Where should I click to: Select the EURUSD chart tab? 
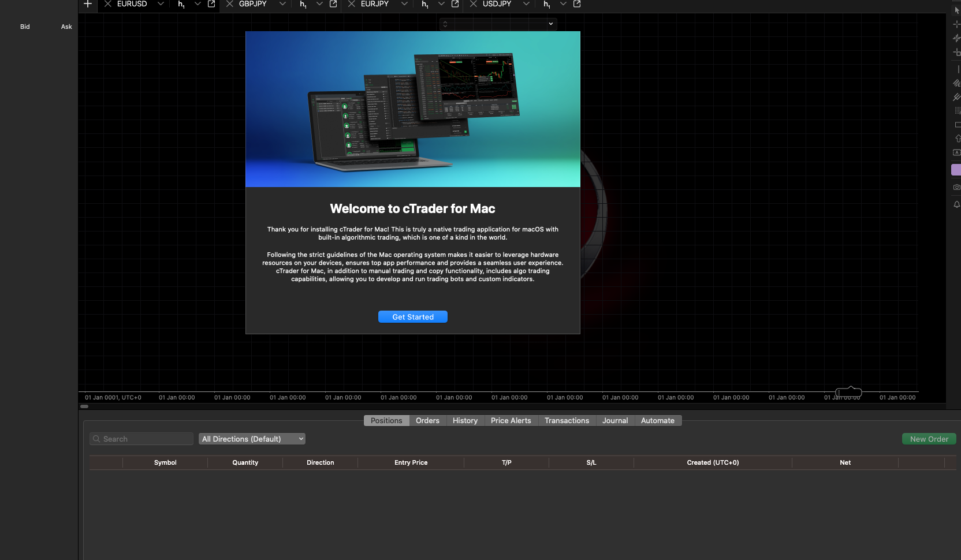tap(132, 4)
